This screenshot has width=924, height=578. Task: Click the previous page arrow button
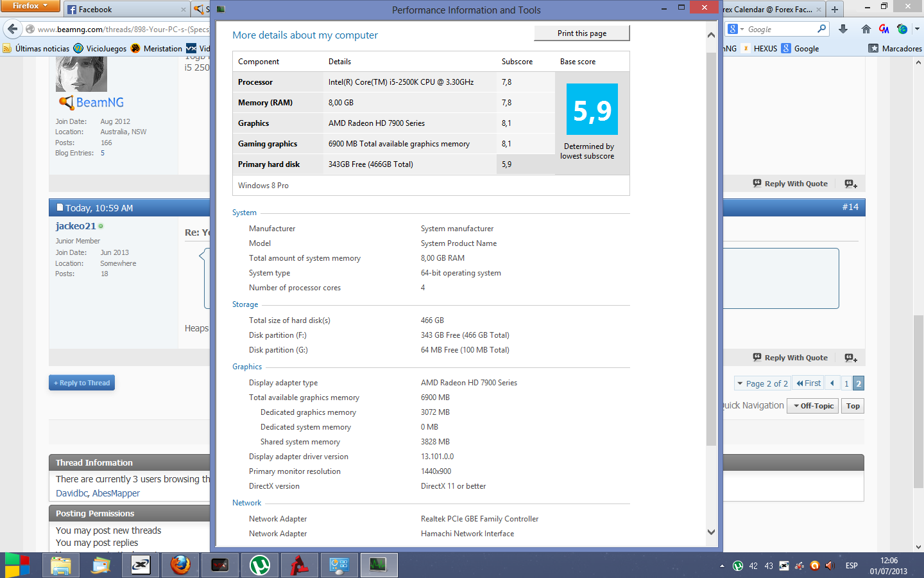point(832,383)
